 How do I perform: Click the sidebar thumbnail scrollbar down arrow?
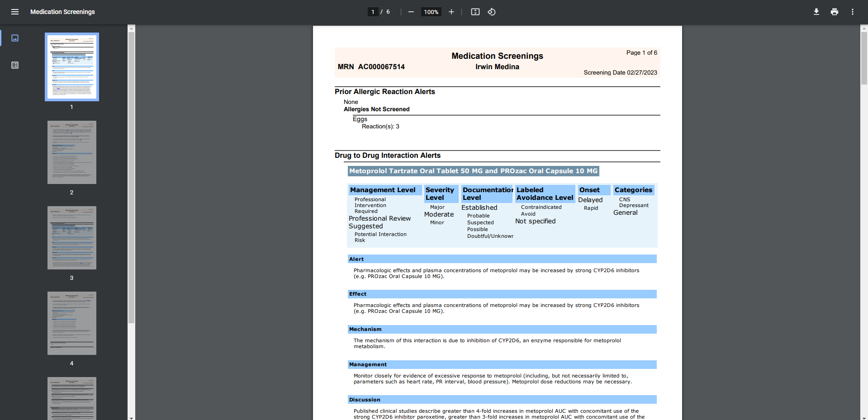[x=131, y=418]
